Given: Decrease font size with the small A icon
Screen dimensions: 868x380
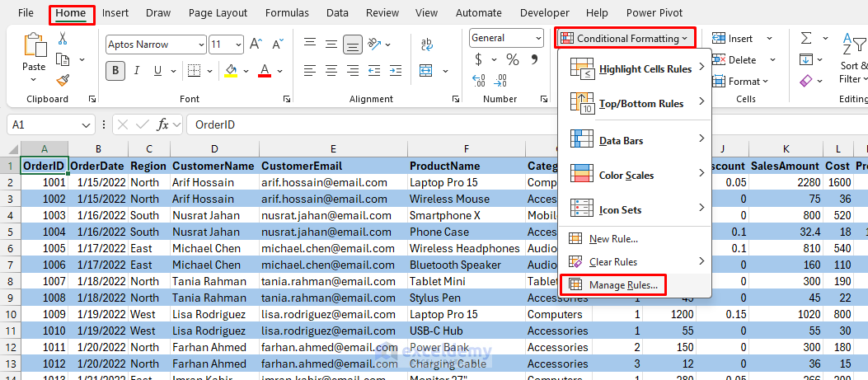Looking at the screenshot, I should click(x=279, y=45).
